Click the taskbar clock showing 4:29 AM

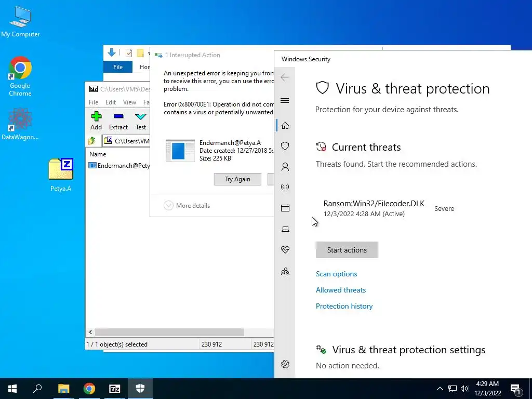point(487,389)
